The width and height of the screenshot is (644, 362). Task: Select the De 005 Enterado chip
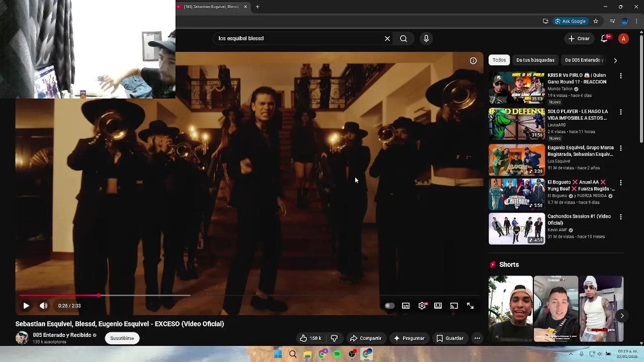pos(584,60)
